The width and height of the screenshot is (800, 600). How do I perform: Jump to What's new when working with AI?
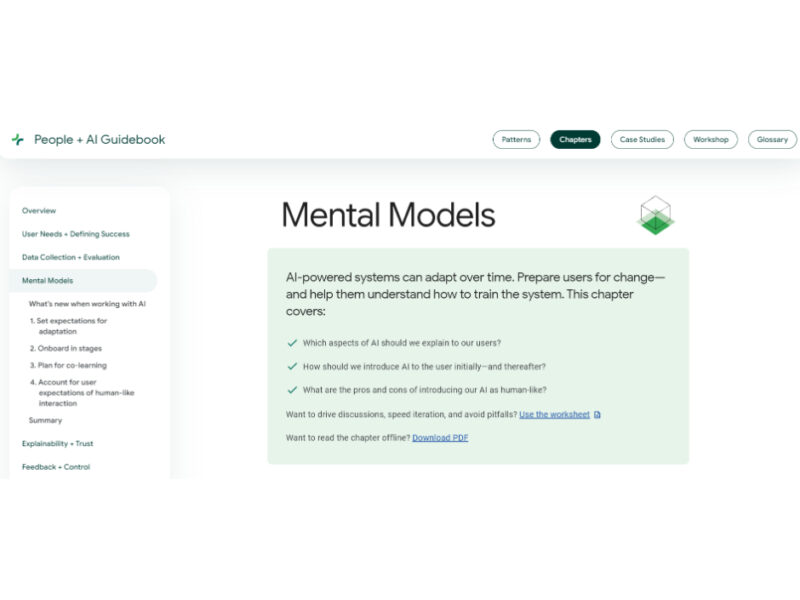(x=87, y=303)
